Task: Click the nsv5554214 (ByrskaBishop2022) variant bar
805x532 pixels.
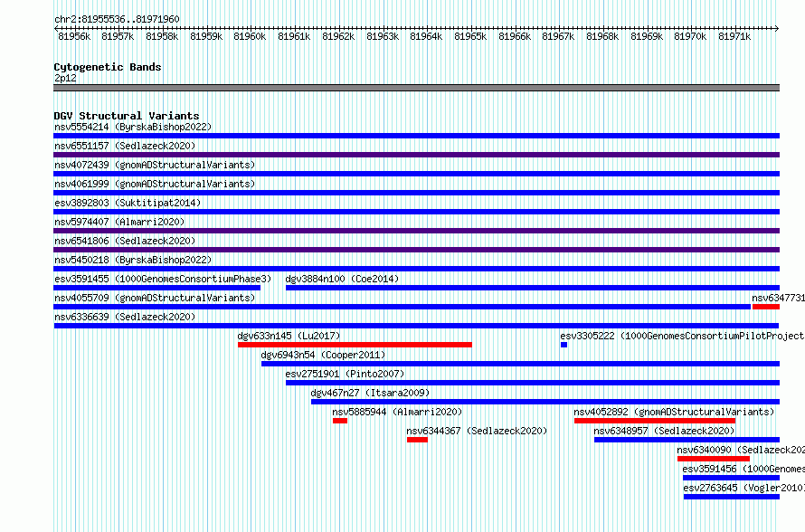Action: tap(416, 136)
